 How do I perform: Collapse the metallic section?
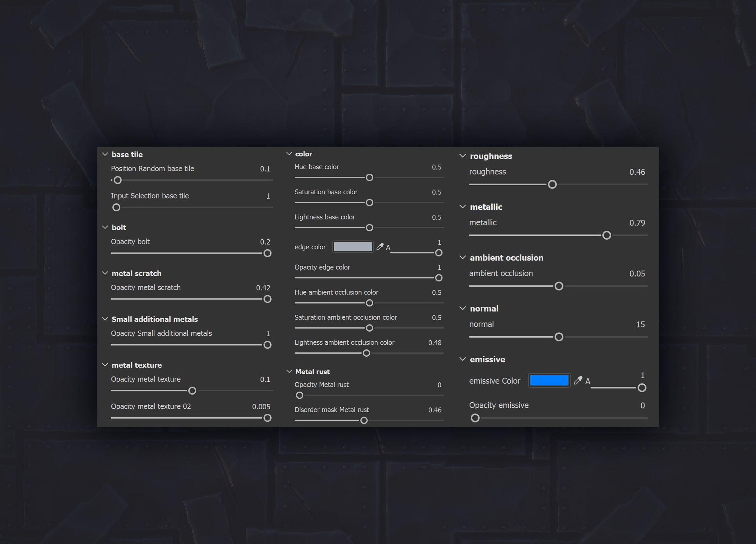coord(463,206)
